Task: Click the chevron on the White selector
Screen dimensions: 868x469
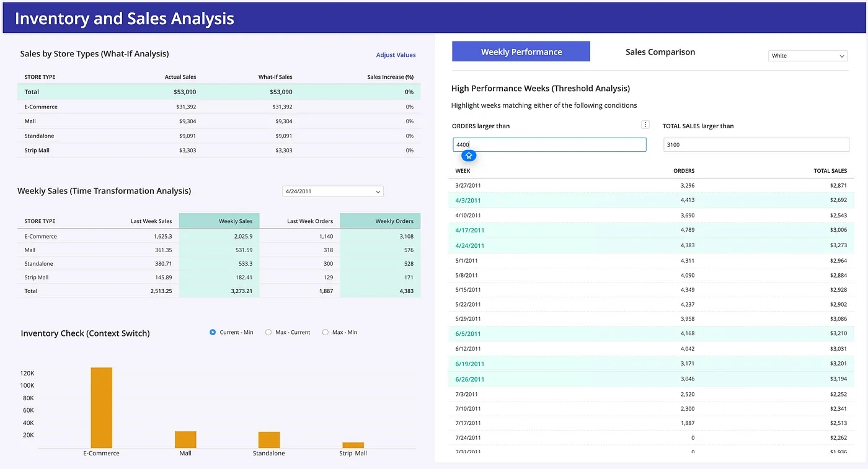Action: point(843,55)
